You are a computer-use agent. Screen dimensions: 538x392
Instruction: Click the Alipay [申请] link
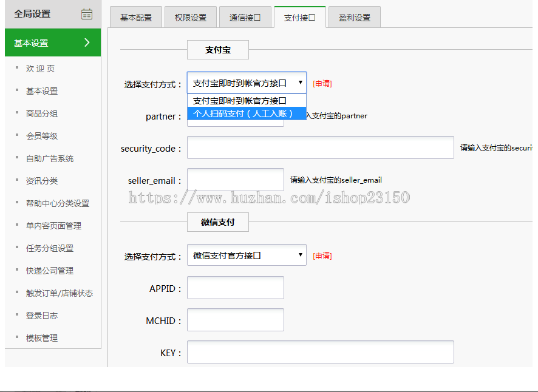click(322, 83)
